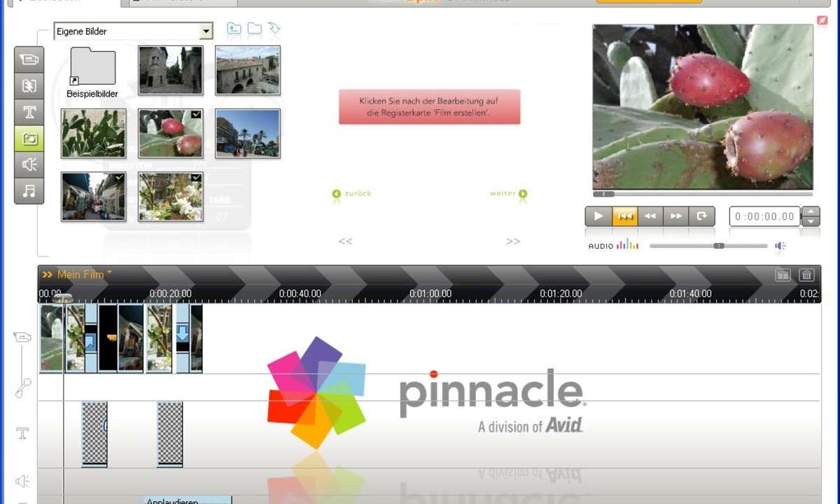Select the first title overlay clip

(94, 434)
